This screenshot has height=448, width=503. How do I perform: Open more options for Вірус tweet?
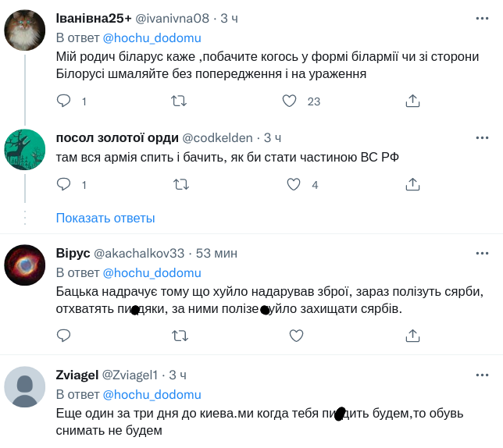(x=483, y=253)
